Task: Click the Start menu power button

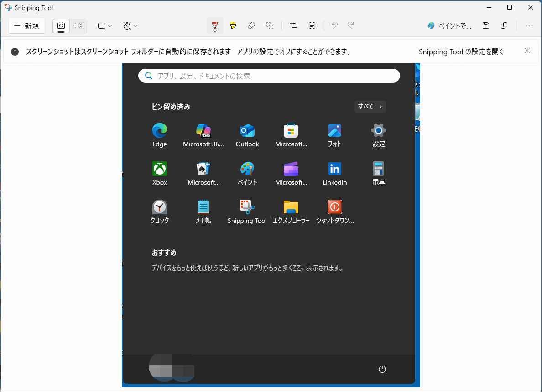Action: coord(382,369)
